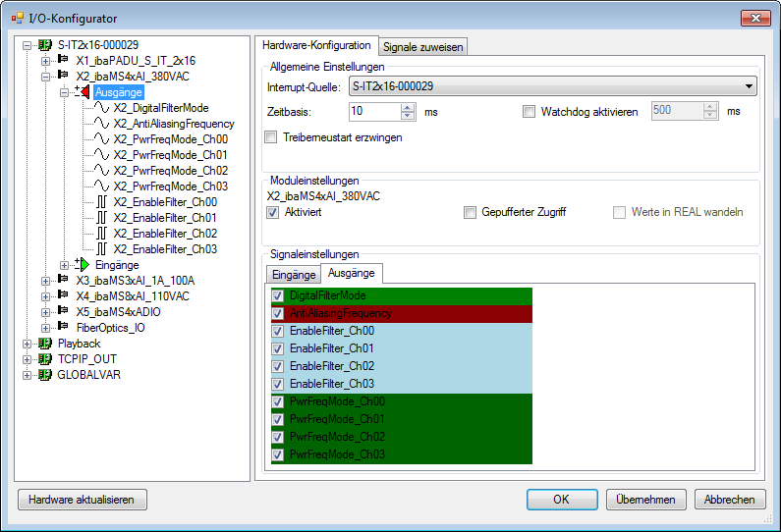Switch to the Signale zuweisen tab
781x532 pixels.
[422, 47]
